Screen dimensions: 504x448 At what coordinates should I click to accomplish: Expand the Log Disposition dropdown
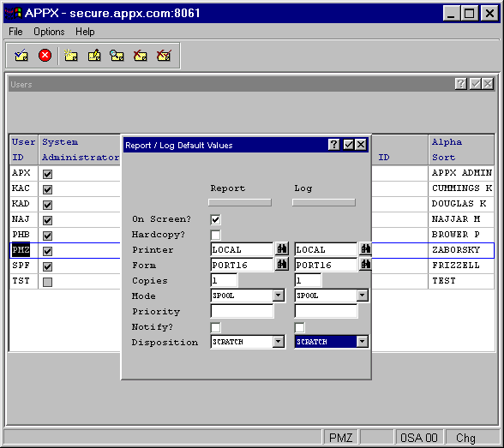tap(363, 342)
